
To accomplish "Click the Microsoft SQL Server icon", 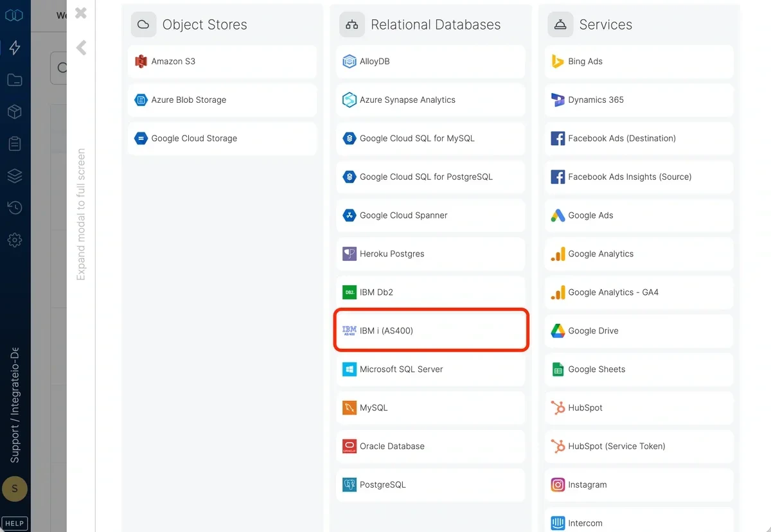I will tap(349, 369).
